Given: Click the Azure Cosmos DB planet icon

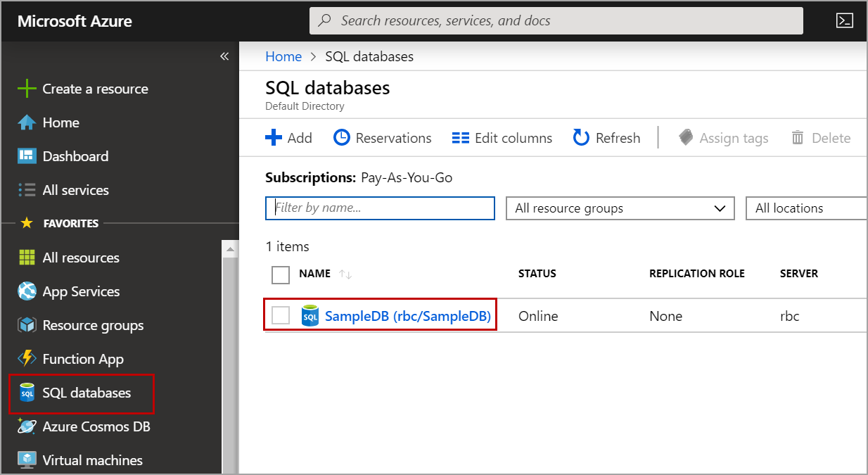Looking at the screenshot, I should tap(27, 426).
